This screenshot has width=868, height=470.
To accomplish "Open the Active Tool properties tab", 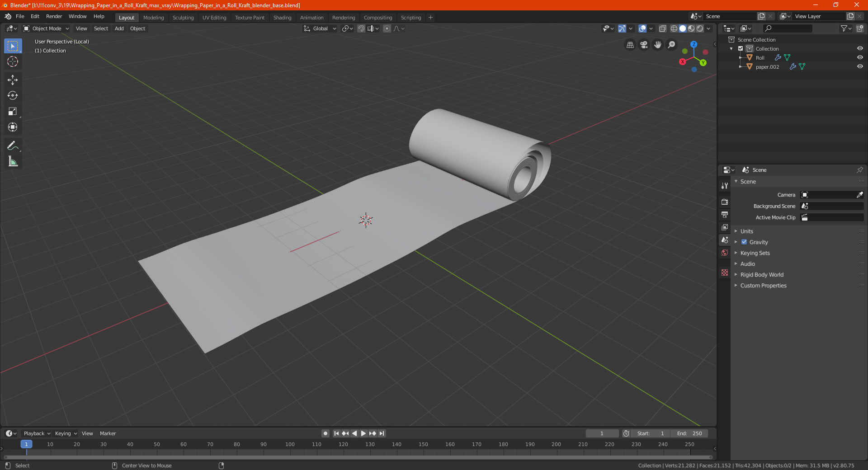I will 725,185.
